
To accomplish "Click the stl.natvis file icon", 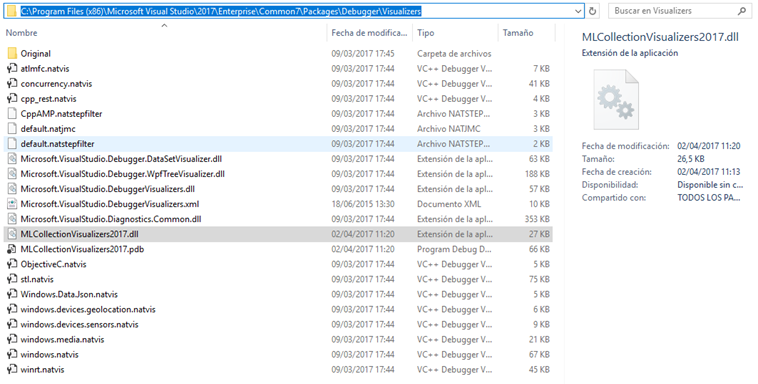I will (x=12, y=279).
